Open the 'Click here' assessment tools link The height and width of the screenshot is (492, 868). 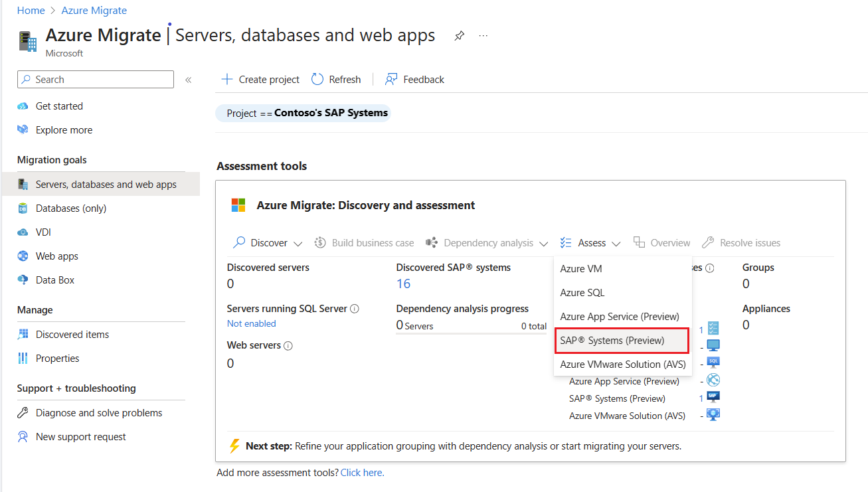[x=362, y=473]
